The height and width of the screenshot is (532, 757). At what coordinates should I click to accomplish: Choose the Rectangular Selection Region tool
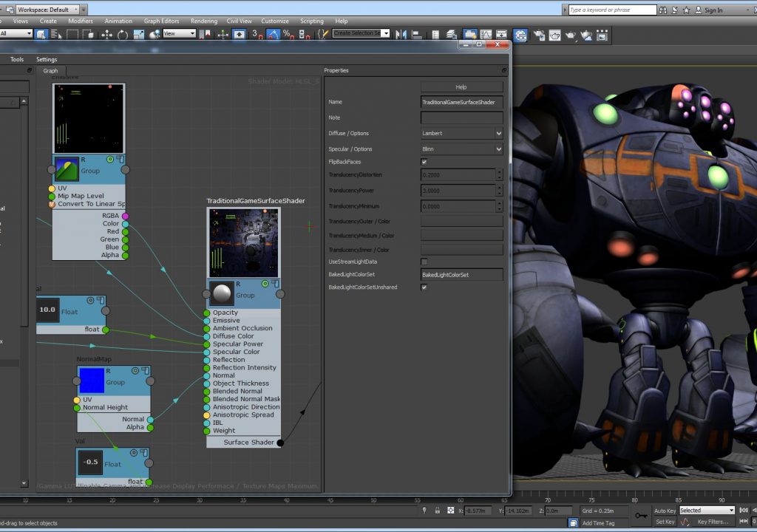[x=72, y=34]
